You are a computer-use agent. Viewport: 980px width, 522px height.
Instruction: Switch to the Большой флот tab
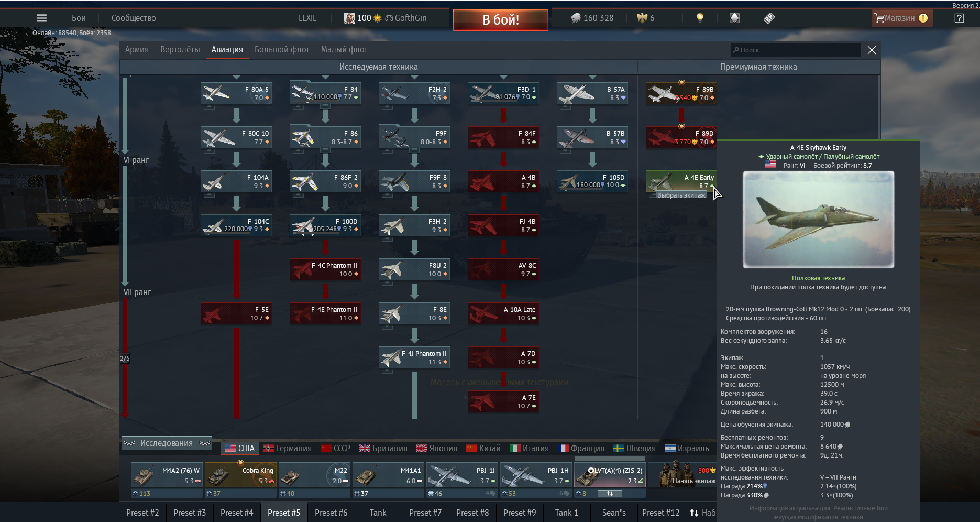(x=282, y=50)
